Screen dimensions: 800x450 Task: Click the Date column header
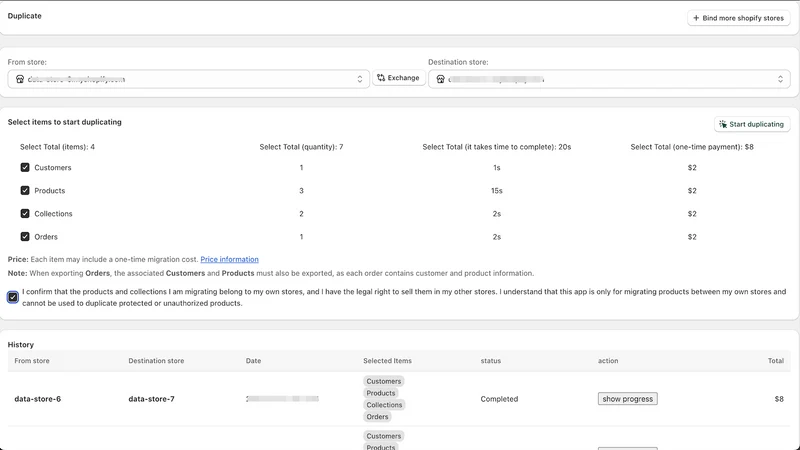(x=253, y=361)
